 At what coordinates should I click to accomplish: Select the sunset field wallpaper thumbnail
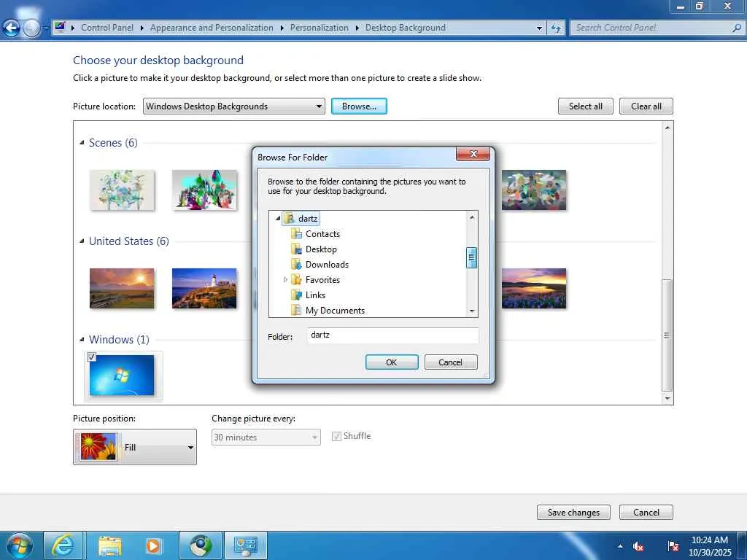pos(122,288)
